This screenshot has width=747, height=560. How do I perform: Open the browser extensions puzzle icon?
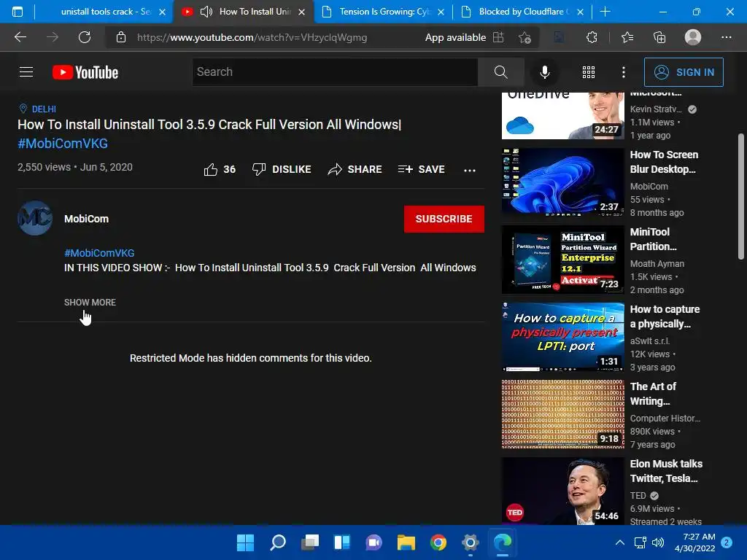pos(592,37)
